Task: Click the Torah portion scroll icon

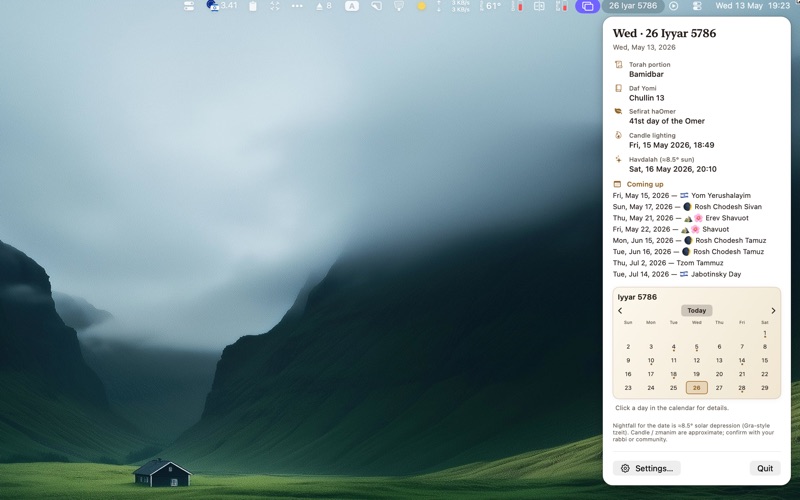Action: (x=618, y=64)
